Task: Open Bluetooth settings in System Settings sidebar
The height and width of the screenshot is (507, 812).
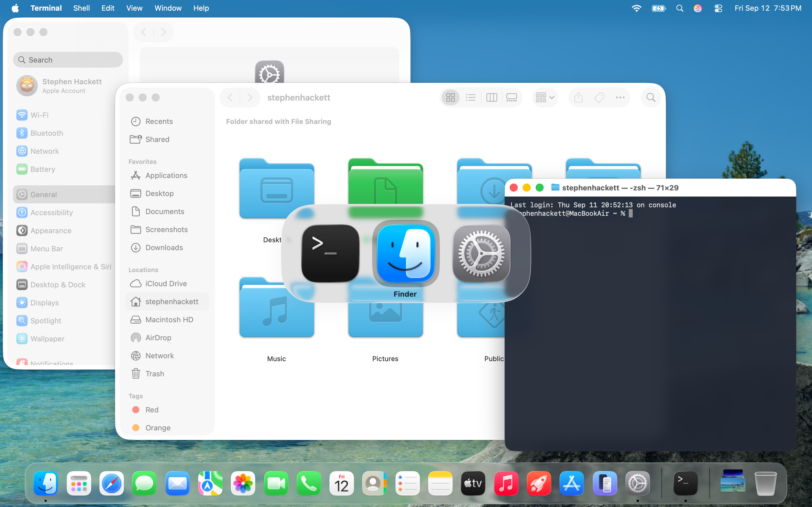Action: point(46,133)
